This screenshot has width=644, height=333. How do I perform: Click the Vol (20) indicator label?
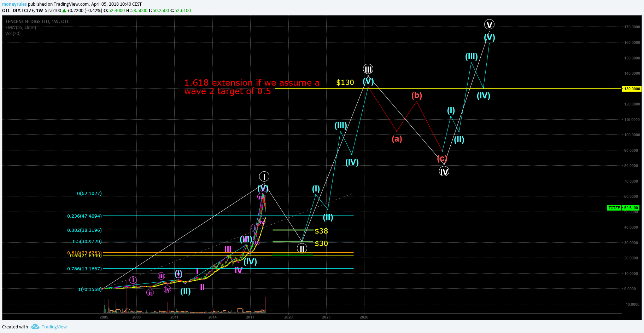pos(13,34)
